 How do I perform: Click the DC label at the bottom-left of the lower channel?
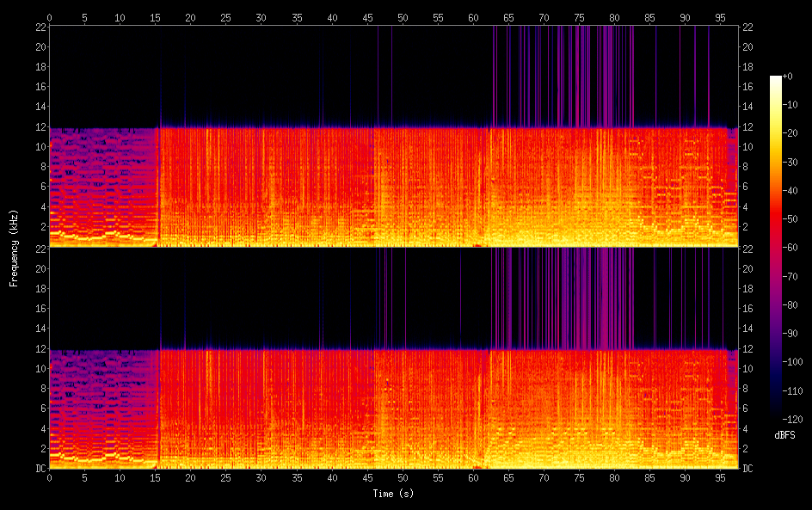tap(38, 469)
